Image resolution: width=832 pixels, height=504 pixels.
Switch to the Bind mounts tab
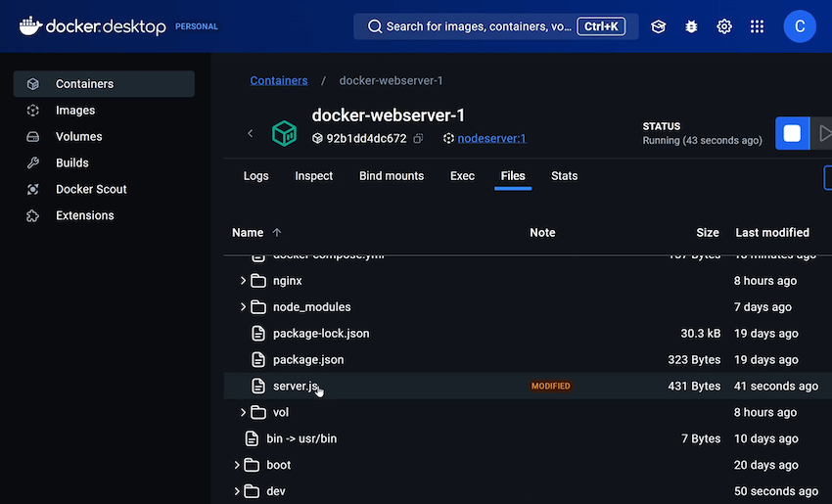(x=392, y=176)
